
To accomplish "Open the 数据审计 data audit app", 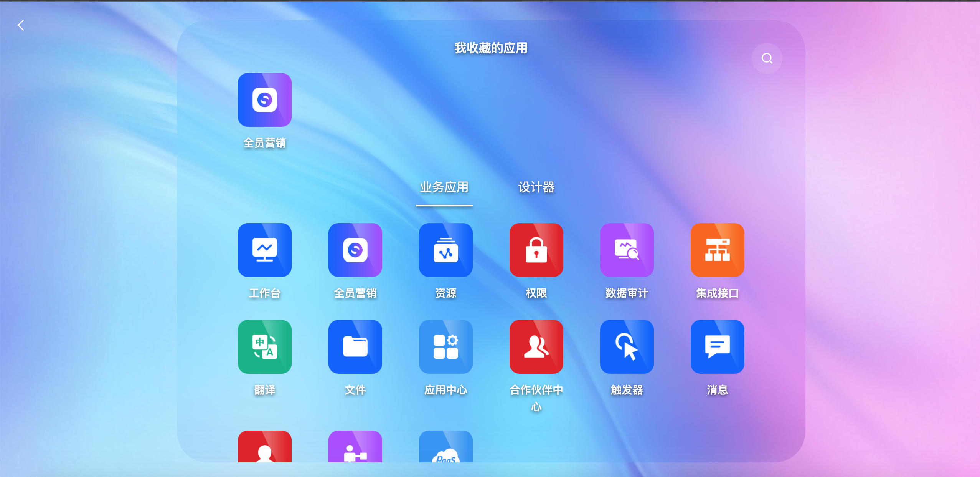I will [627, 250].
